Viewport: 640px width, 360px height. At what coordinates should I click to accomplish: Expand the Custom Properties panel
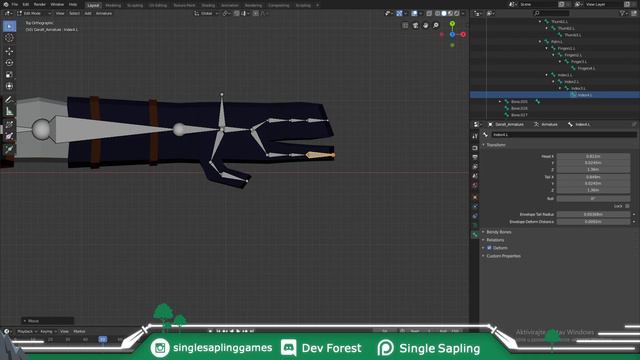tap(503, 256)
